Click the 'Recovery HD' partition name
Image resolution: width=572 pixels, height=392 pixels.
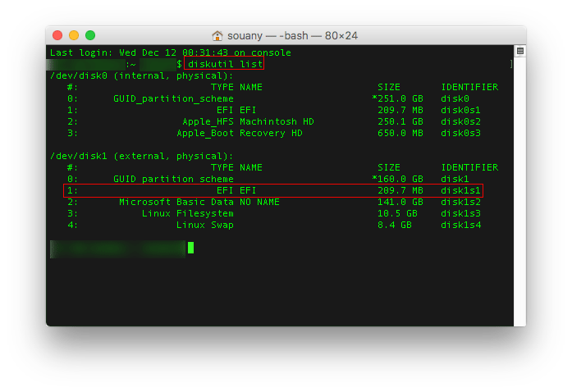pyautogui.click(x=271, y=133)
